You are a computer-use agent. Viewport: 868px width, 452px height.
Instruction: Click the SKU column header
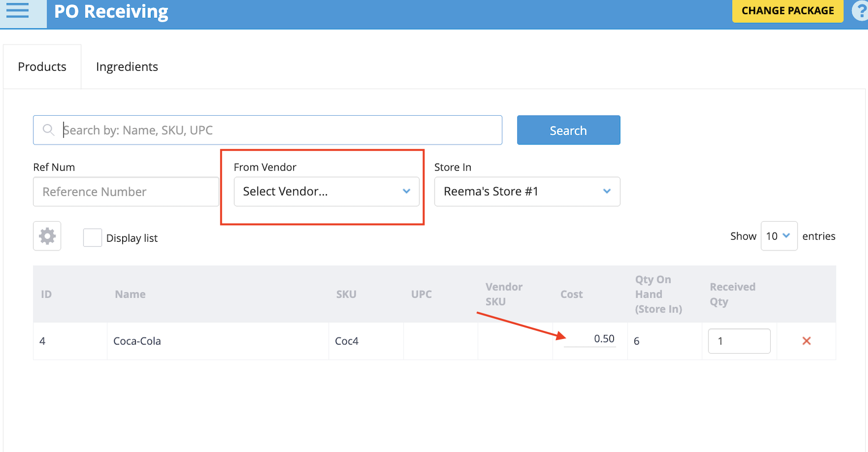pos(346,294)
